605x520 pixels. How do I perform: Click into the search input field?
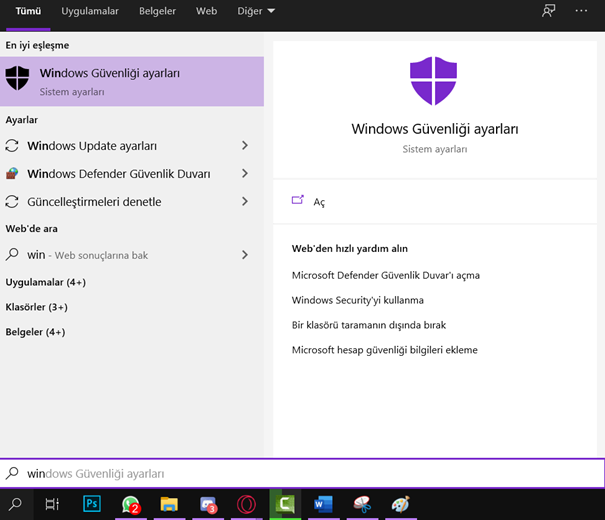pos(302,473)
